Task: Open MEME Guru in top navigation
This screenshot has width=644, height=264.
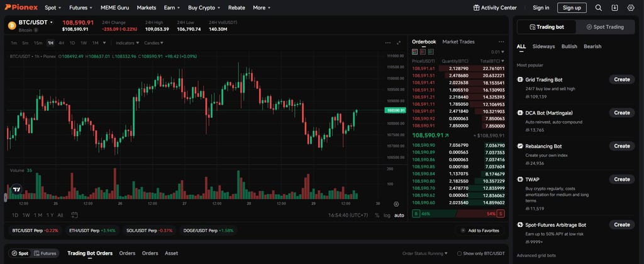Action: click(x=114, y=8)
